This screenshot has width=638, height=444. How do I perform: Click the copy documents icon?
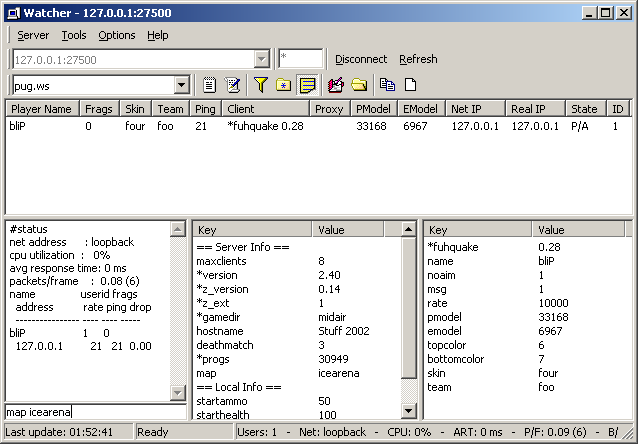pos(387,85)
